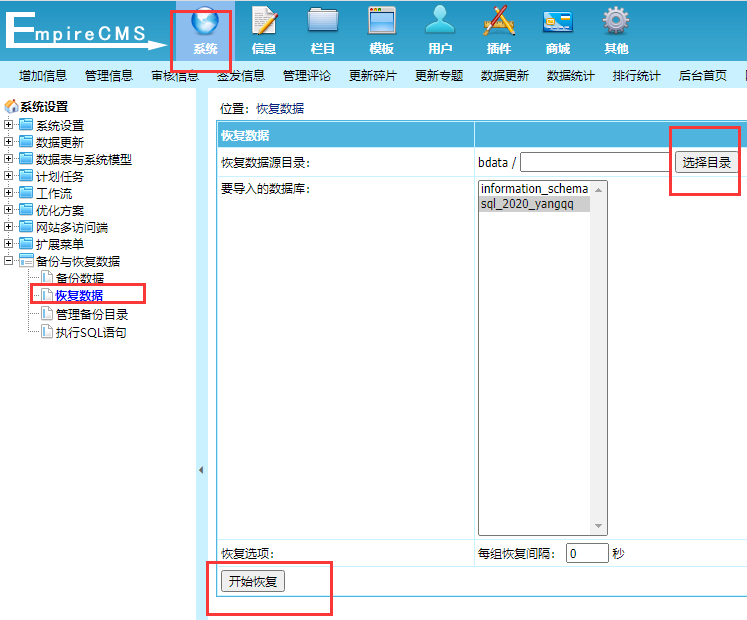Open 排行统计 in the sub menu

click(x=636, y=75)
